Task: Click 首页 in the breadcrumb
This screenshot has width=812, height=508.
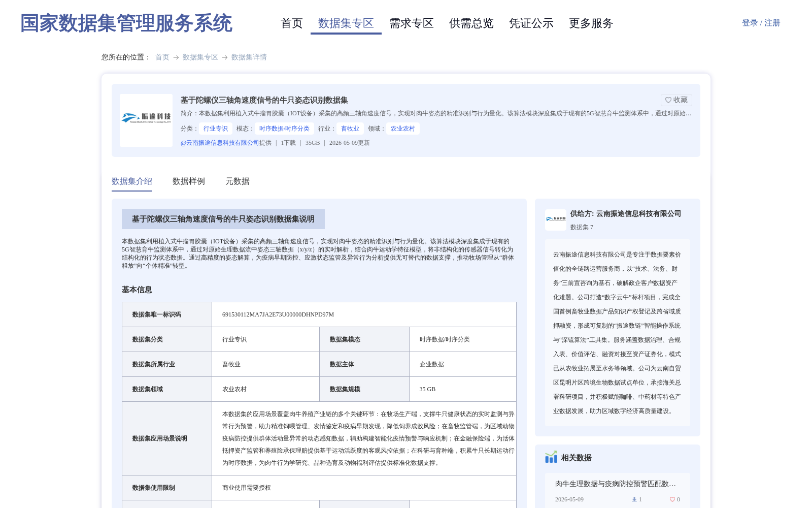Action: point(162,57)
